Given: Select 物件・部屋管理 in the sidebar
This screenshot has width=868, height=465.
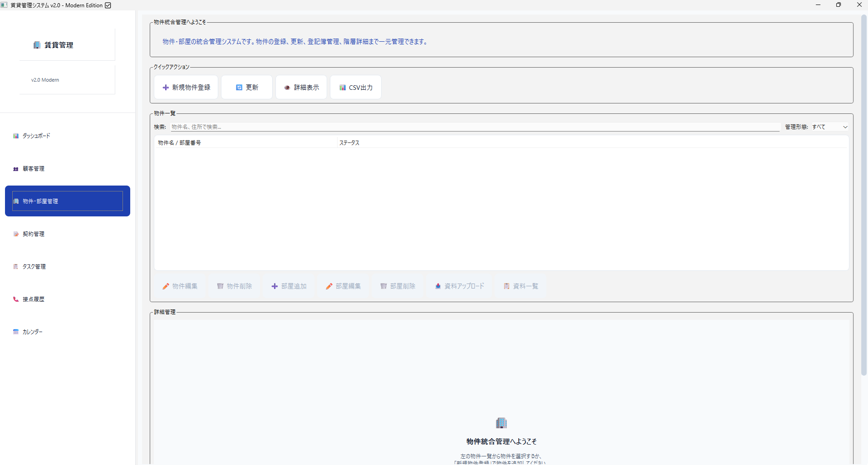Looking at the screenshot, I should point(67,201).
